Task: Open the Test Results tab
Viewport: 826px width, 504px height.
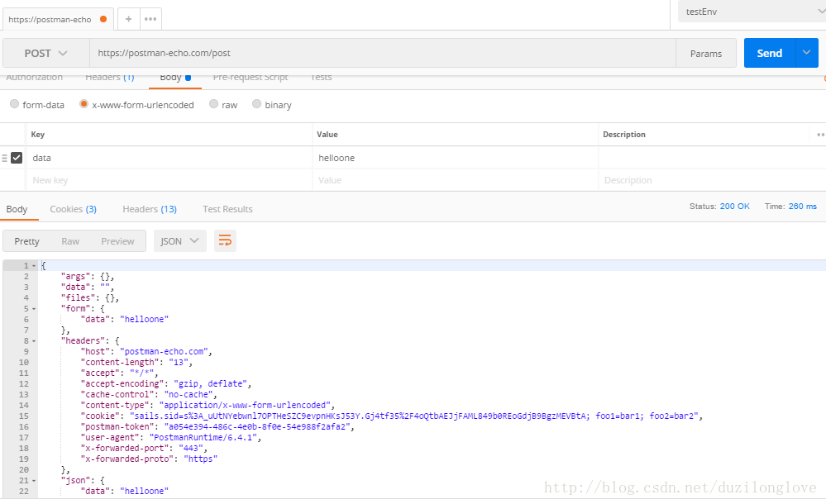Action: coord(227,209)
